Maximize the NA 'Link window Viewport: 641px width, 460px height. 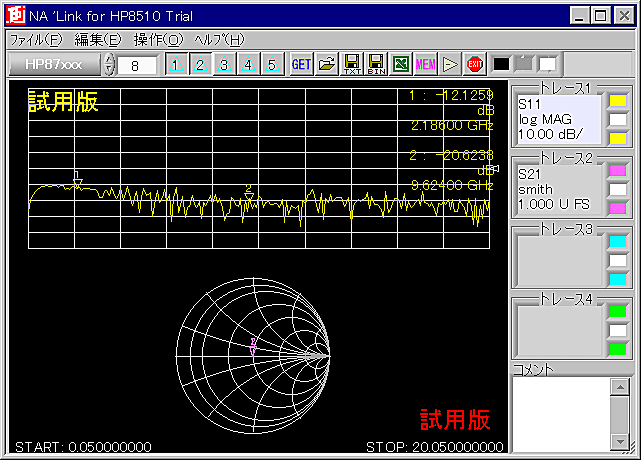600,16
